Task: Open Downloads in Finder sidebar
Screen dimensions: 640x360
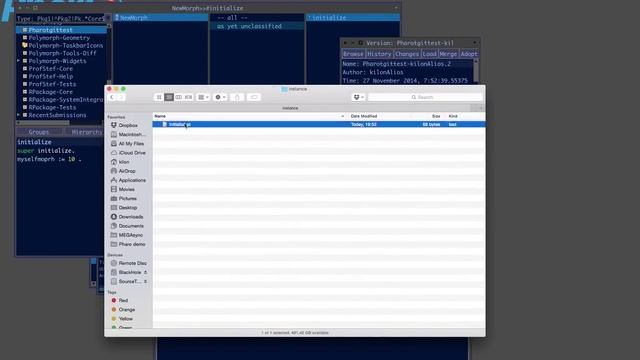Action: [x=131, y=217]
